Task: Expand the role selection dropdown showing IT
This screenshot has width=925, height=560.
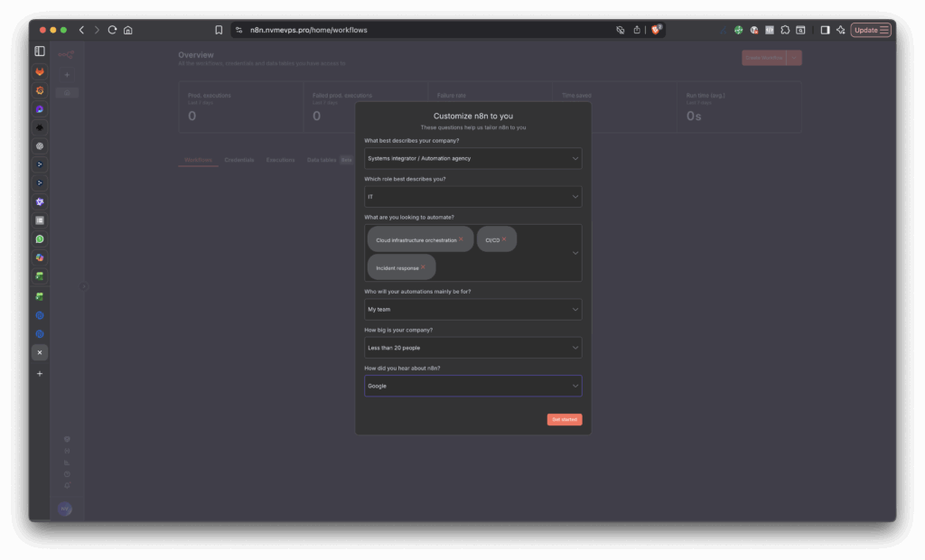Action: tap(472, 197)
